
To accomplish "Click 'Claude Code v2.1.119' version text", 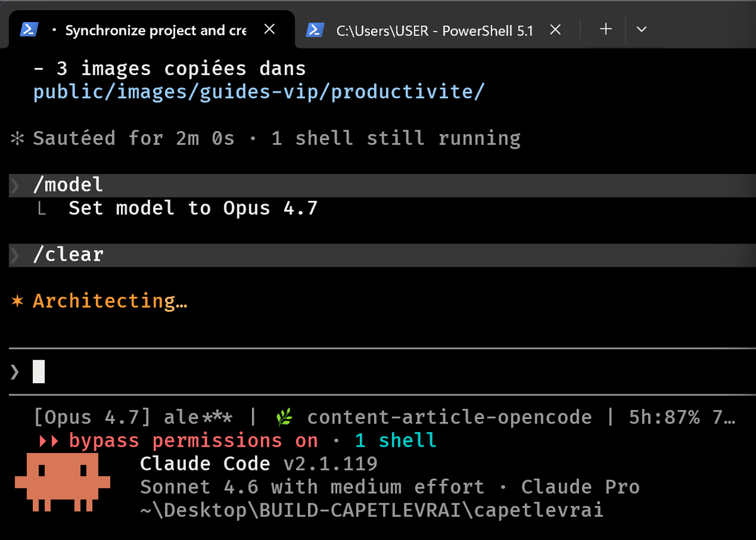I will (x=259, y=464).
